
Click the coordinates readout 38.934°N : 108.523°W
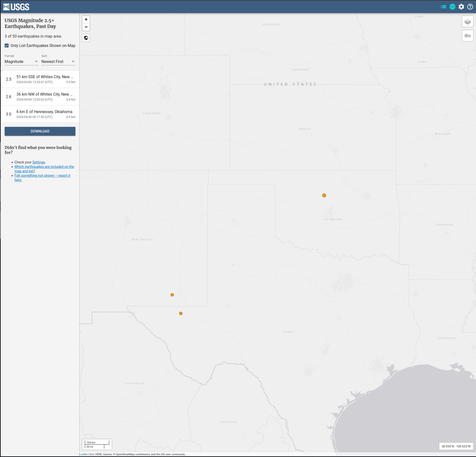(456, 446)
